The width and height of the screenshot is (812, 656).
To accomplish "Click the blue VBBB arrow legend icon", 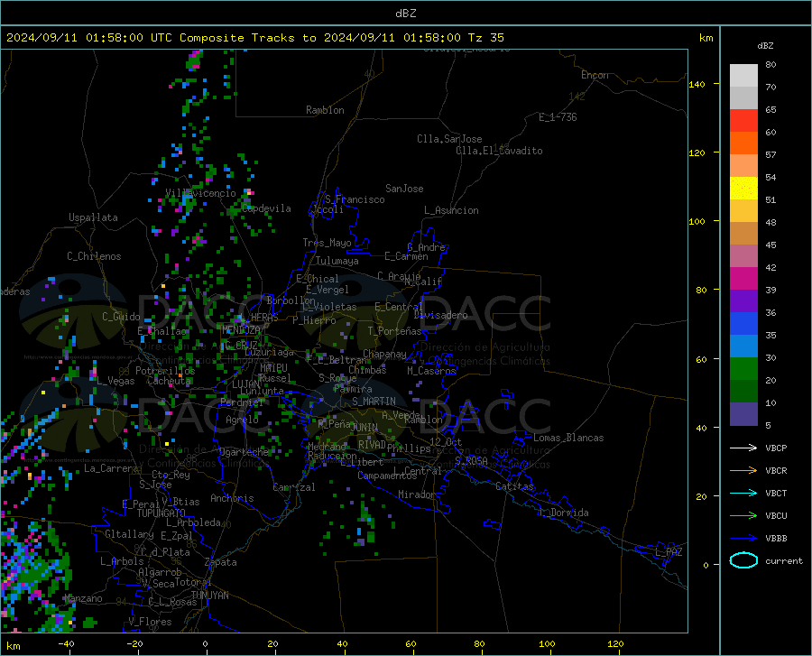I will [x=743, y=539].
